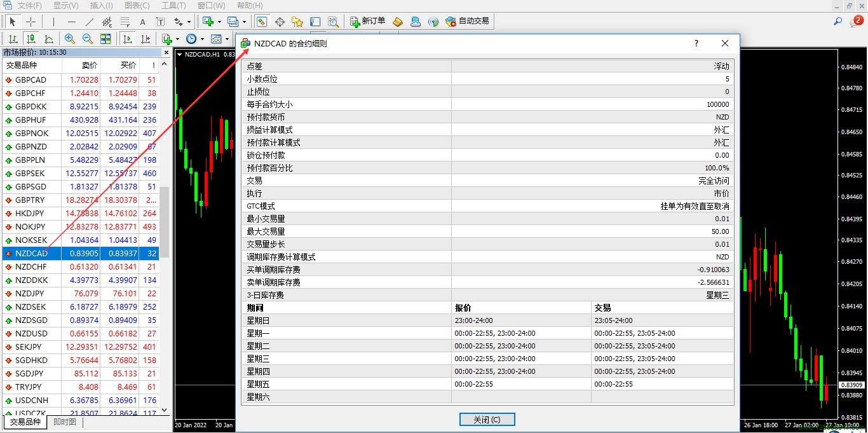Click the 每手合约大小 row in dialog
868x433 pixels.
tap(488, 104)
